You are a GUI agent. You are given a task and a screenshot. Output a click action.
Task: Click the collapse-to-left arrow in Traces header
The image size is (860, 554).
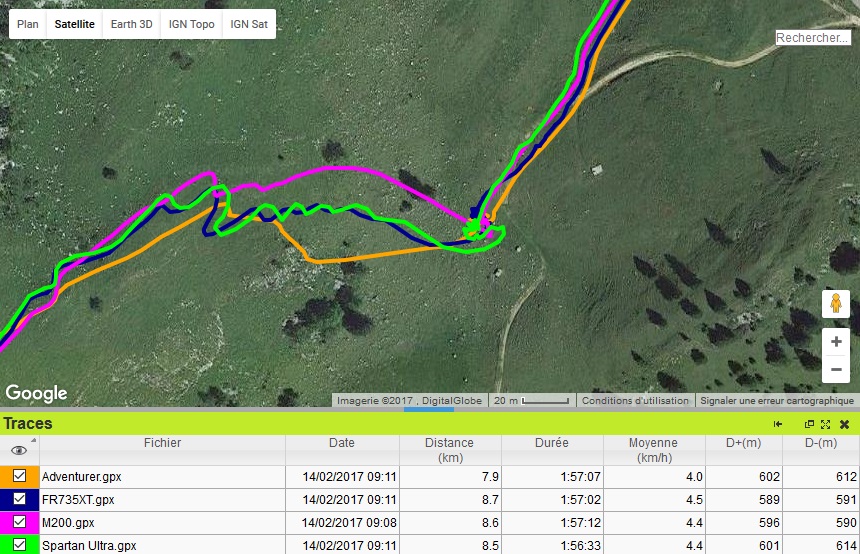(778, 424)
